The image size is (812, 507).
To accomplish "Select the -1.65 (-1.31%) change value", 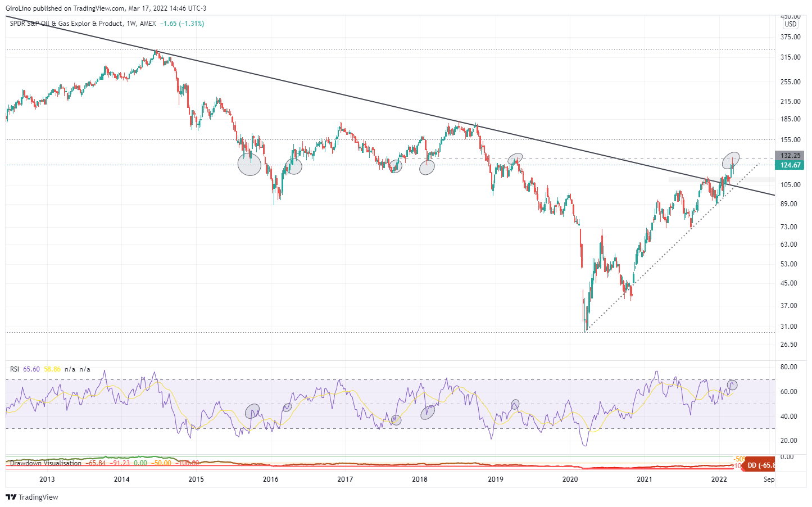I will (182, 24).
